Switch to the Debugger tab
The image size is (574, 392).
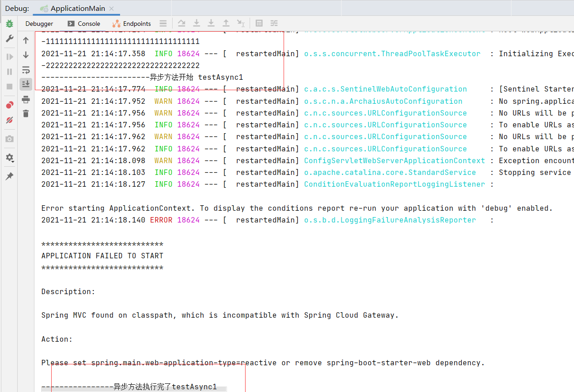[x=39, y=23]
